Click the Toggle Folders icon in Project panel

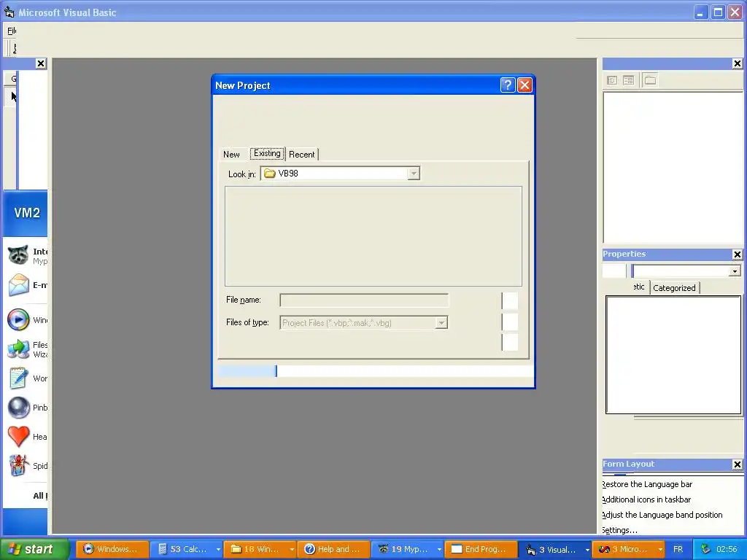(x=650, y=80)
